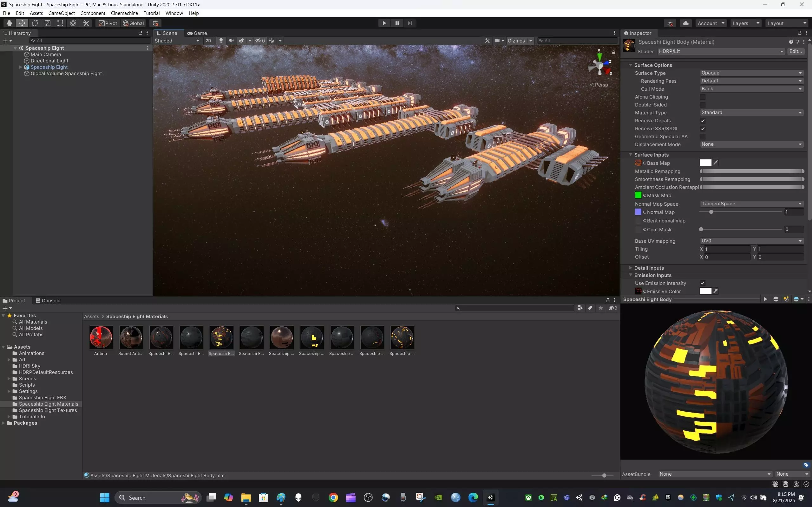Expand the Detail Inputs section
Screen dimensions: 812x507
pos(649,267)
